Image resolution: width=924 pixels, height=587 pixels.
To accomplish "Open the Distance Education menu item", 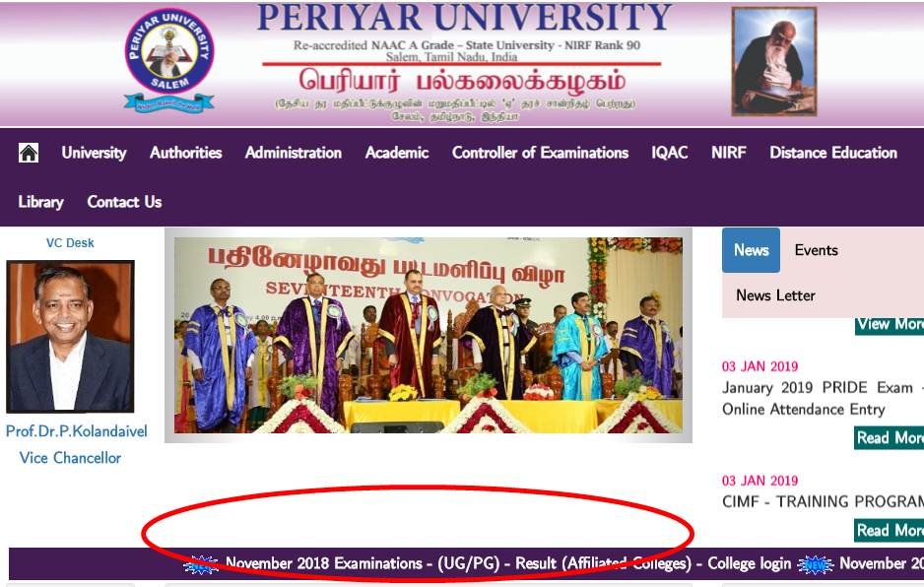I will (832, 153).
